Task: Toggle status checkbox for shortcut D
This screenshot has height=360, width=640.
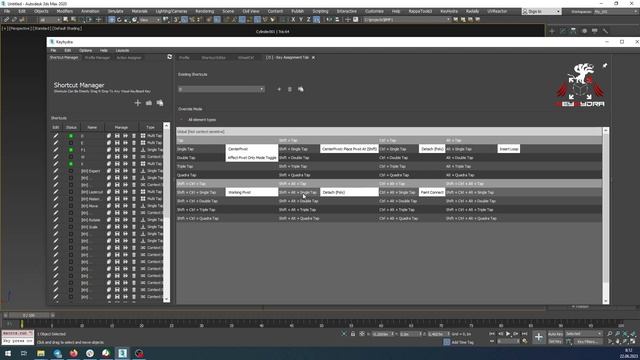Action: [71, 136]
